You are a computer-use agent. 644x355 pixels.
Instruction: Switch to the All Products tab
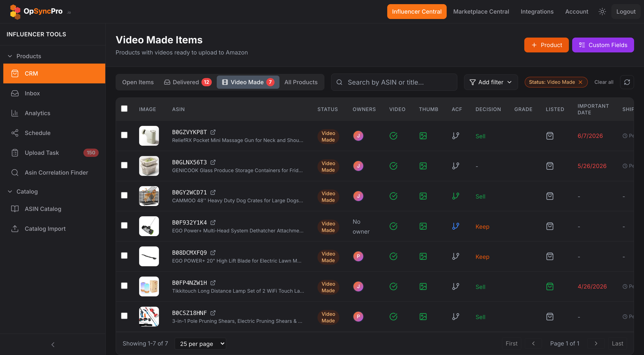pos(301,82)
